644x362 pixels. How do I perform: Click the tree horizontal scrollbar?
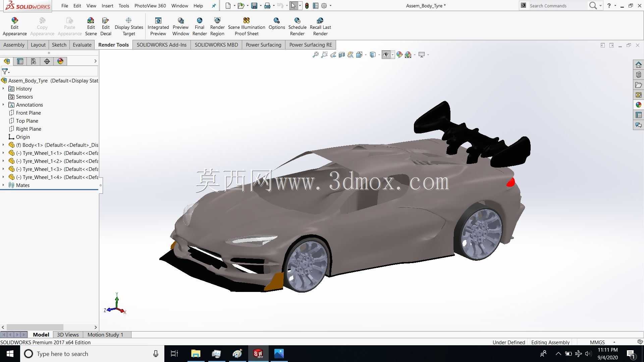click(35, 327)
